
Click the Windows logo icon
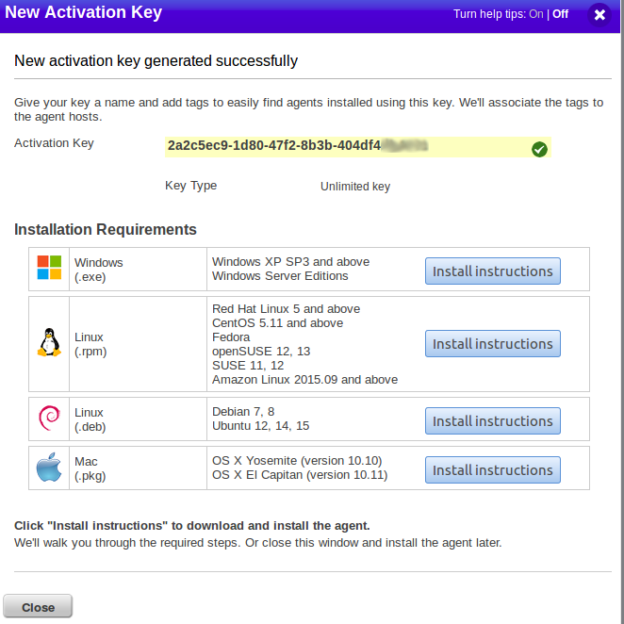49,267
